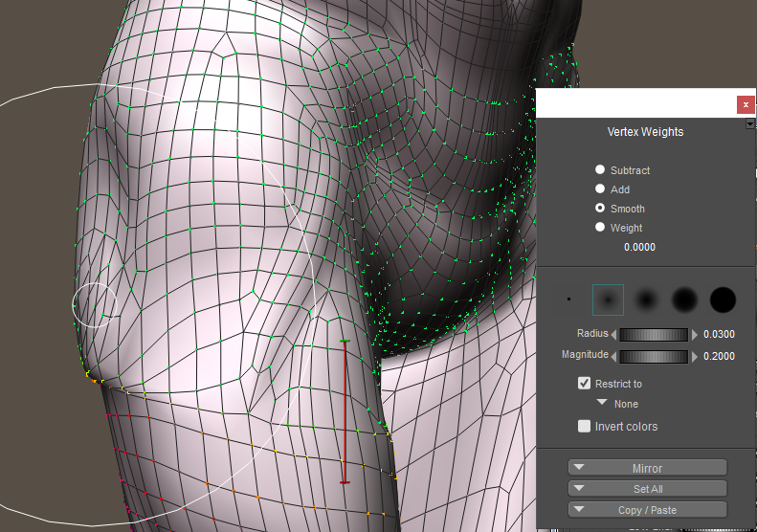757x532 pixels.
Task: Choose the small soft brush preset
Action: [608, 299]
